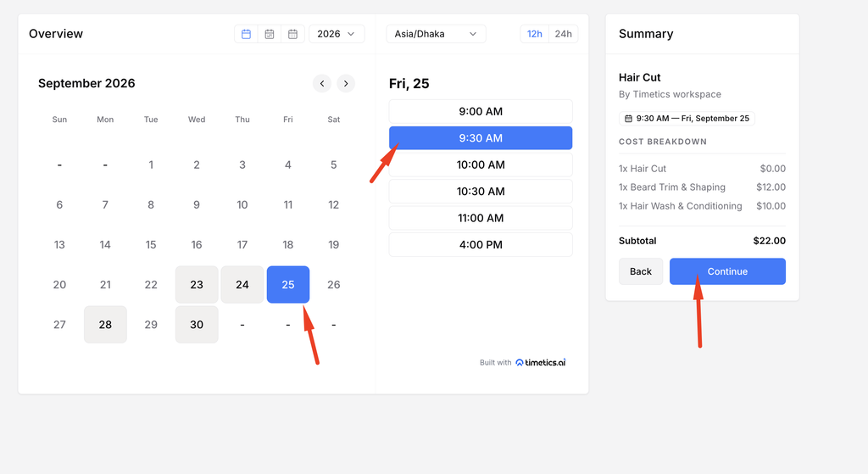This screenshot has width=868, height=474.
Task: Click the Continue button
Action: pyautogui.click(x=727, y=271)
